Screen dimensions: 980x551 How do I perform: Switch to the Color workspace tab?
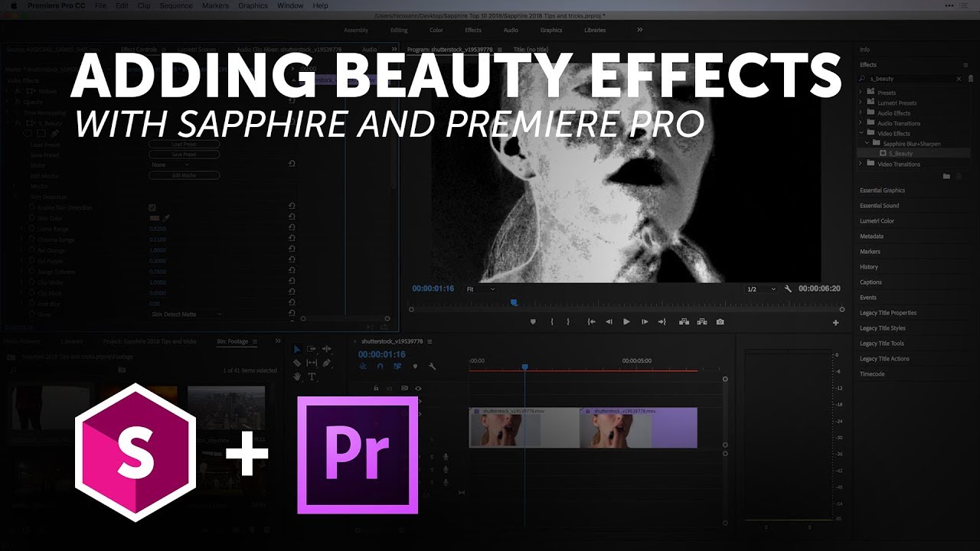[x=436, y=30]
